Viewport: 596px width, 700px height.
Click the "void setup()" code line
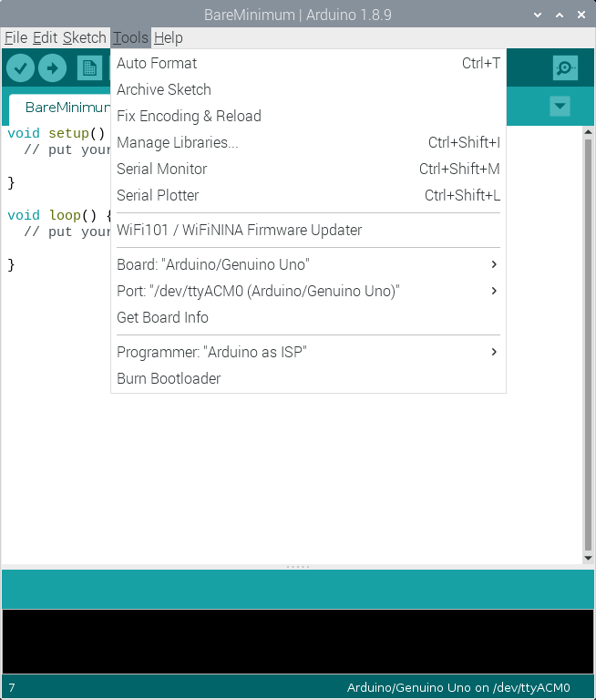(x=57, y=133)
